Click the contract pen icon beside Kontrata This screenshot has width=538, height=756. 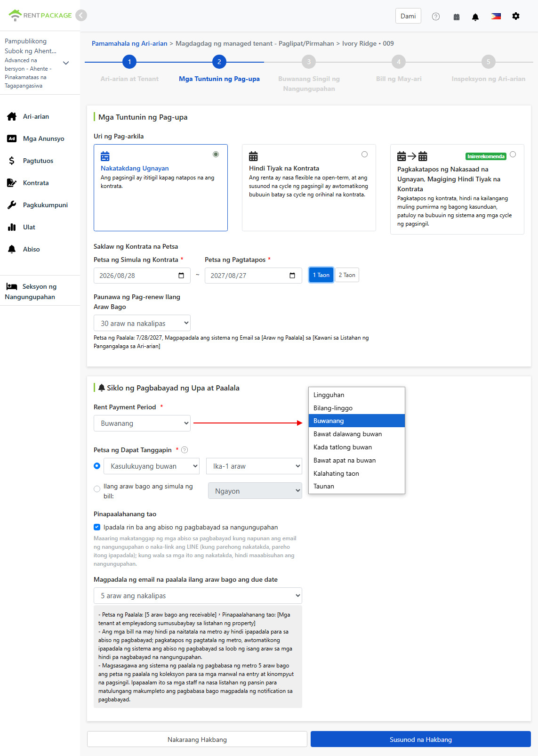click(x=12, y=183)
